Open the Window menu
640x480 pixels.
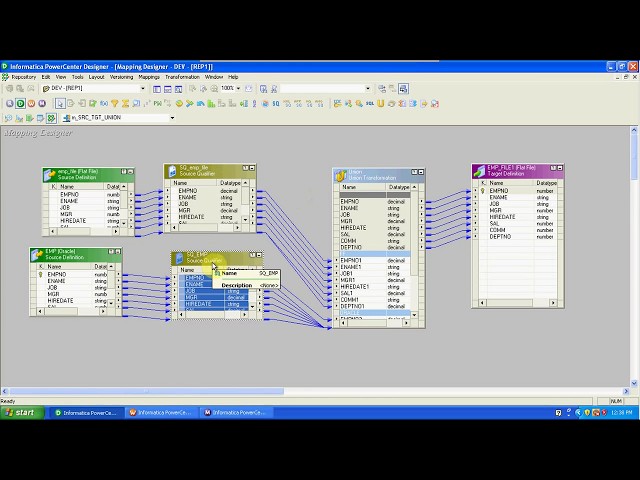(x=213, y=77)
